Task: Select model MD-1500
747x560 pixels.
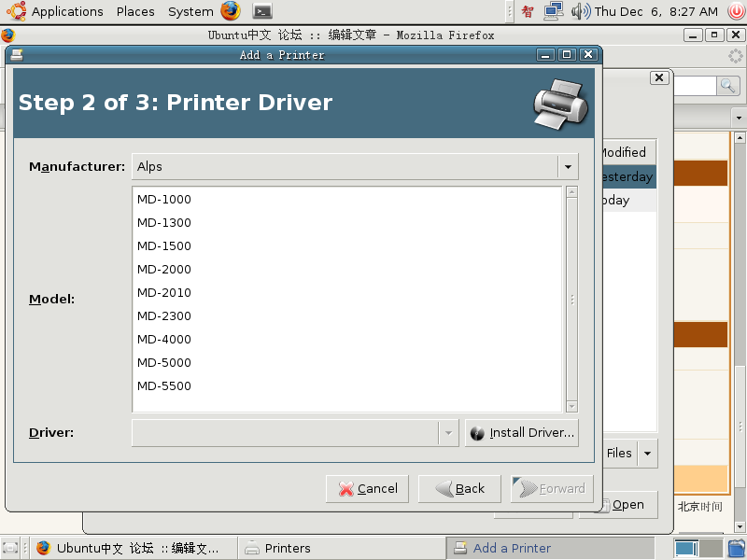Action: (x=346, y=245)
